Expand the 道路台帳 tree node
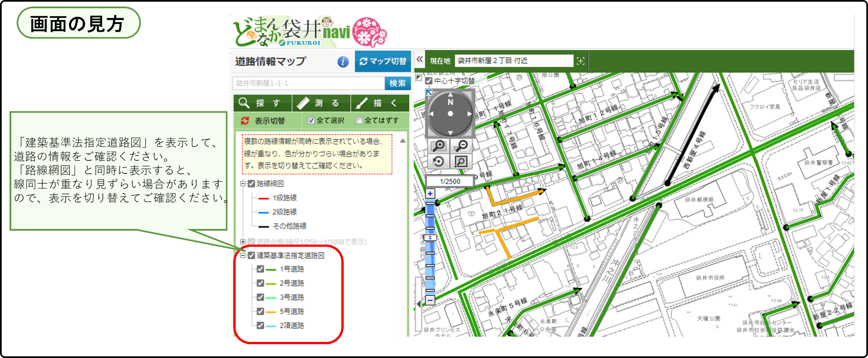Image resolution: width=868 pixels, height=358 pixels. point(243,242)
